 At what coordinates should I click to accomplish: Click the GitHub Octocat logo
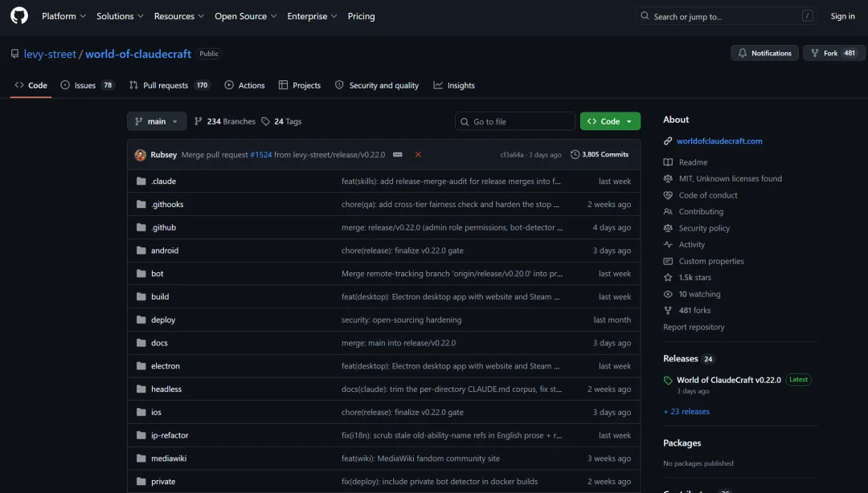[18, 15]
